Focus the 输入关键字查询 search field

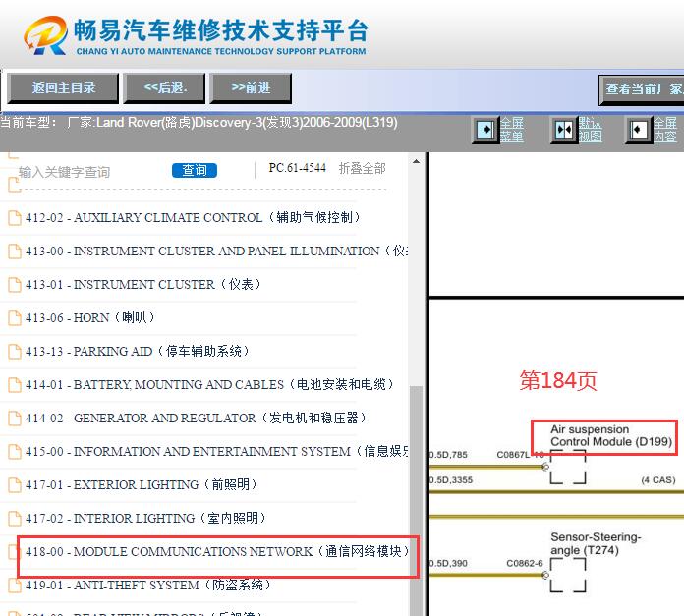65,172
